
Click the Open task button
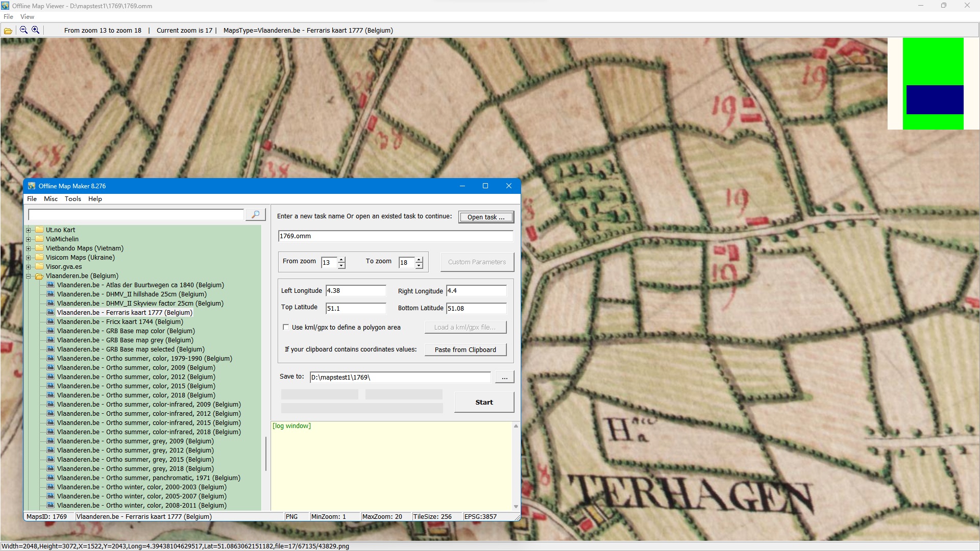[x=486, y=217]
